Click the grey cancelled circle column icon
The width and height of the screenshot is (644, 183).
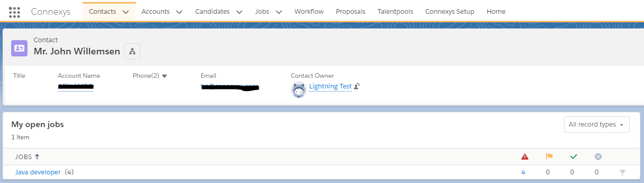pos(598,157)
